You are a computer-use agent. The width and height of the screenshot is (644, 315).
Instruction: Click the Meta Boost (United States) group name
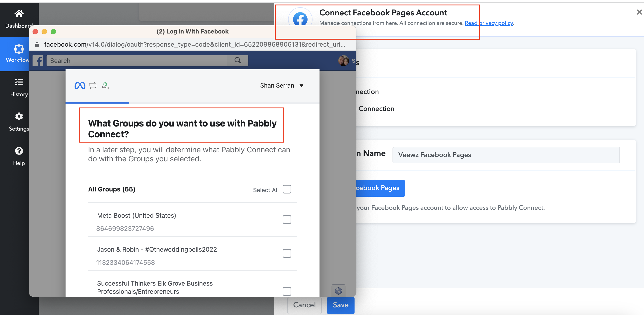[136, 215]
